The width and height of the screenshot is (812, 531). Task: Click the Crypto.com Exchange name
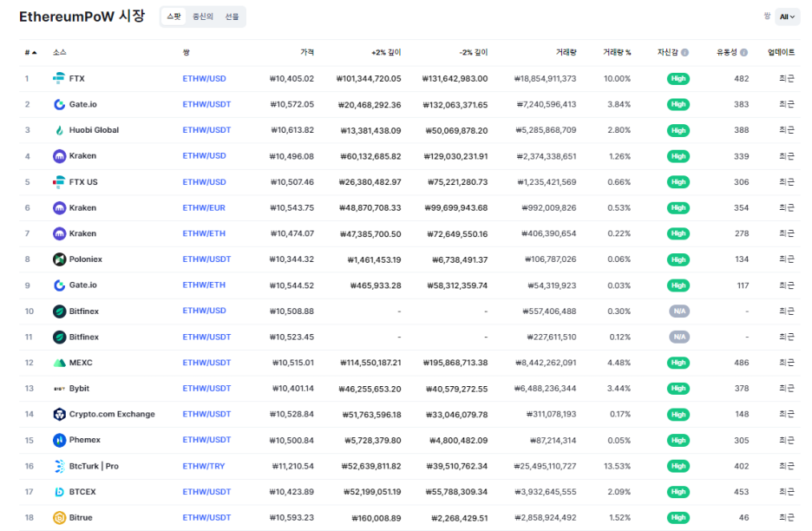[112, 414]
